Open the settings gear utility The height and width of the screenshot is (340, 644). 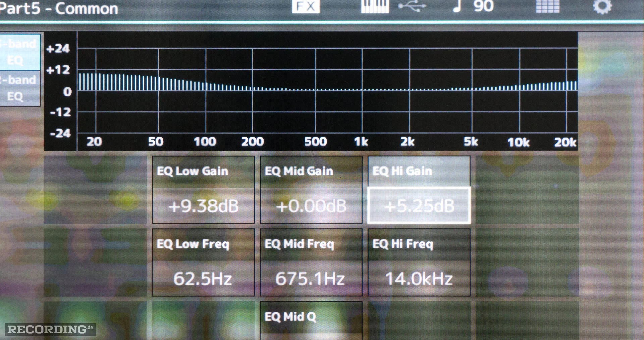tap(602, 6)
